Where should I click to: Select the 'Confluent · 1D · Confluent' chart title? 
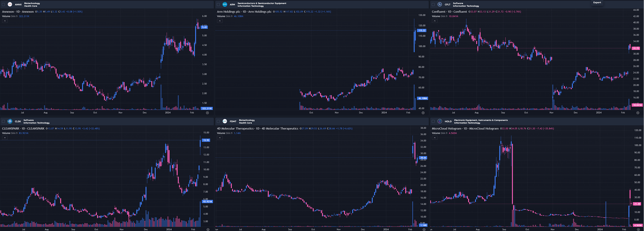click(x=449, y=12)
